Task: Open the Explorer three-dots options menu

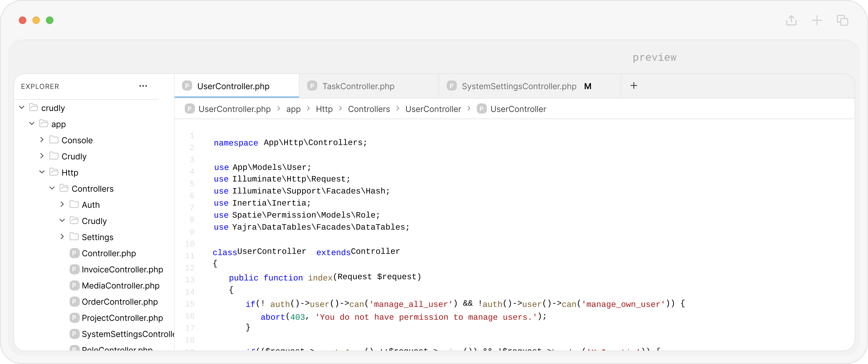Action: pos(143,86)
